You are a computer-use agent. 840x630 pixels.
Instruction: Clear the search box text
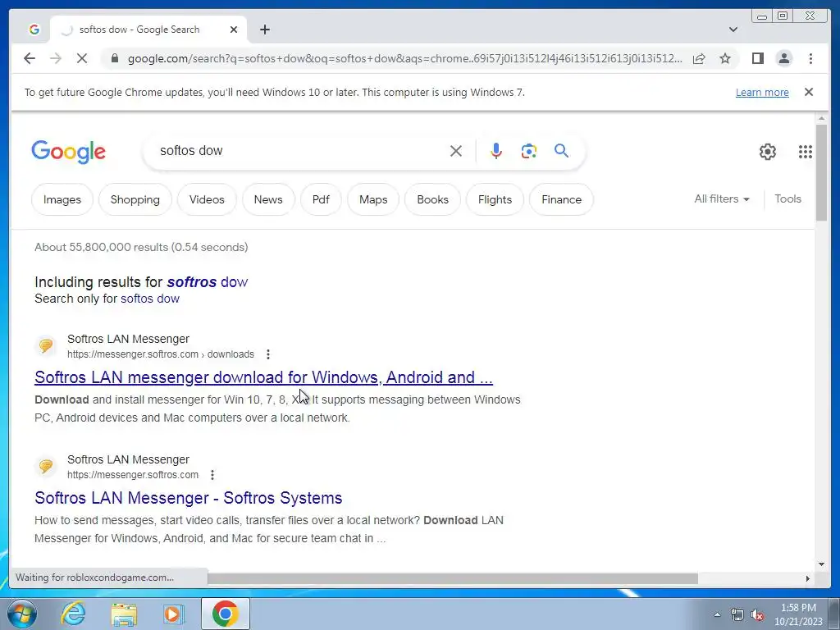[x=456, y=151]
